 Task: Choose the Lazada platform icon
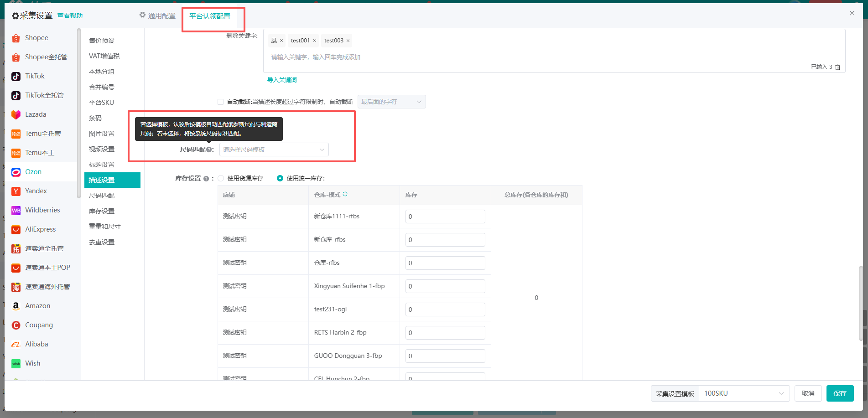click(16, 115)
